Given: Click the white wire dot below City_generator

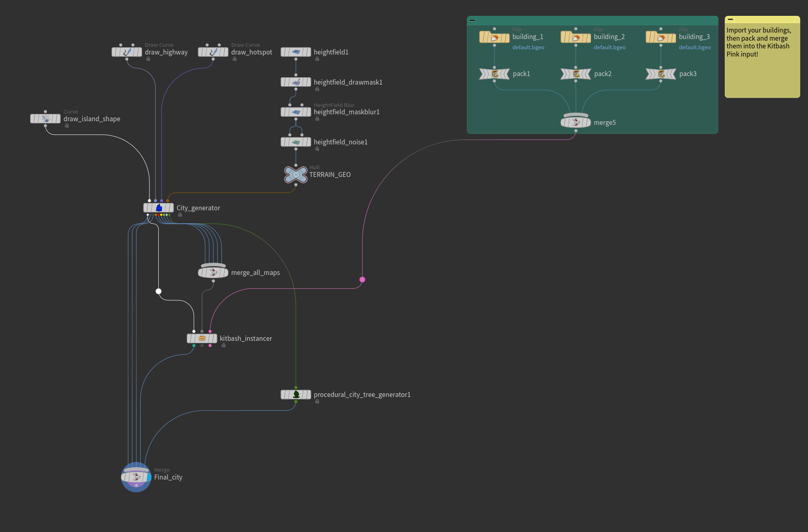Looking at the screenshot, I should (158, 291).
